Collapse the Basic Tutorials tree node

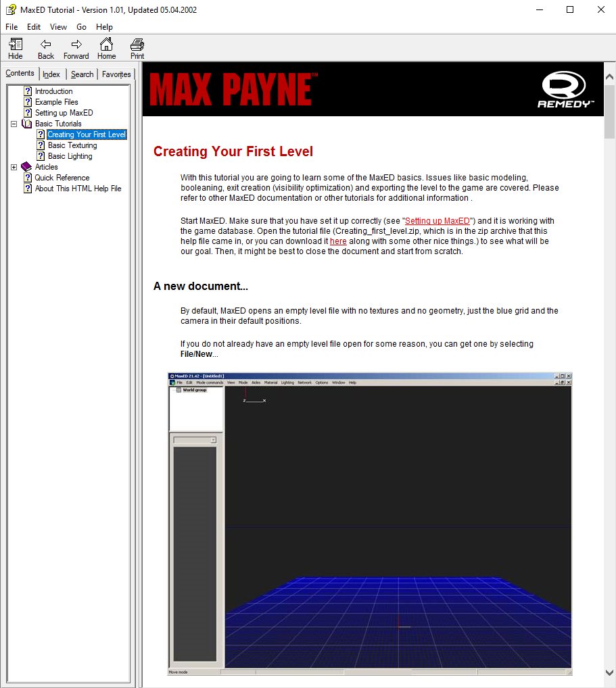(14, 124)
